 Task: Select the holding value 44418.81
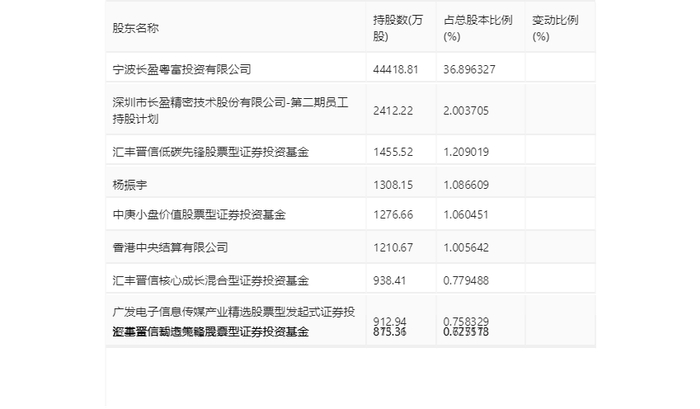tap(396, 69)
